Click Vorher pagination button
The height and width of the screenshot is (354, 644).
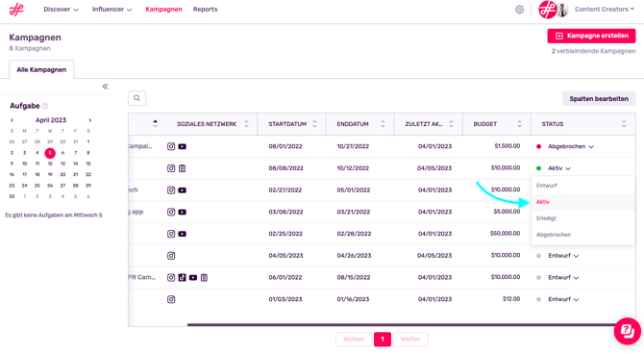354,340
